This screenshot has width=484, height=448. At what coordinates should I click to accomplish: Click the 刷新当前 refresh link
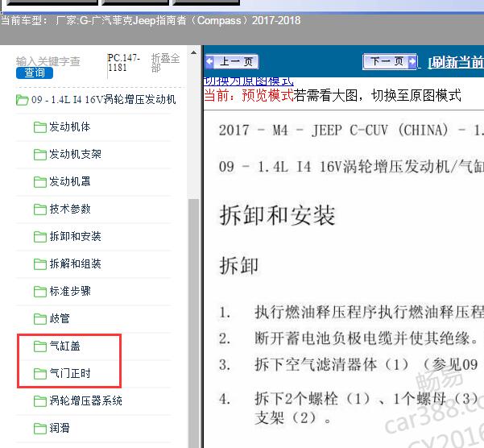(x=456, y=63)
